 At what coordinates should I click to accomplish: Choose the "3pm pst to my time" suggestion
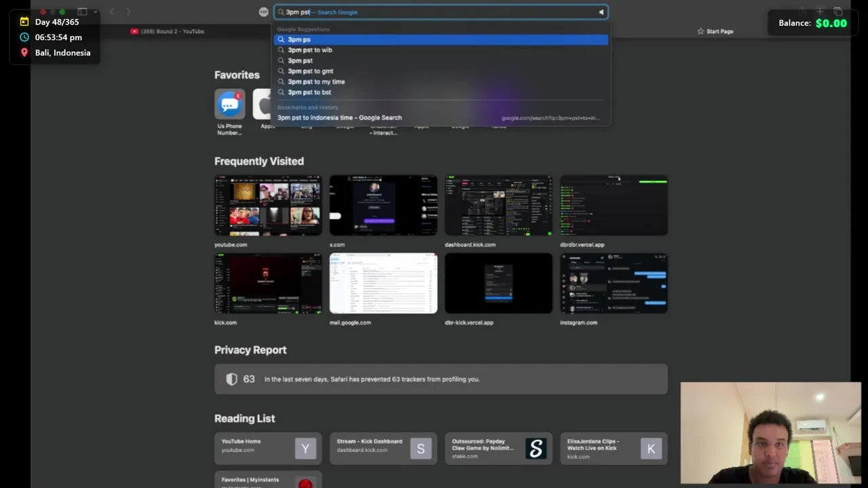pyautogui.click(x=441, y=81)
